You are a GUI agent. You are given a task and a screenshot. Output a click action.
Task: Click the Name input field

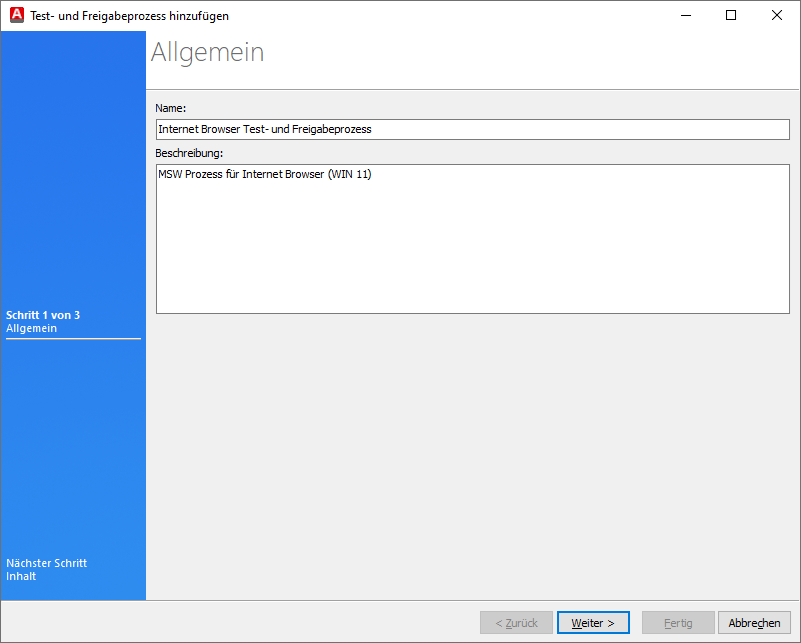point(473,129)
